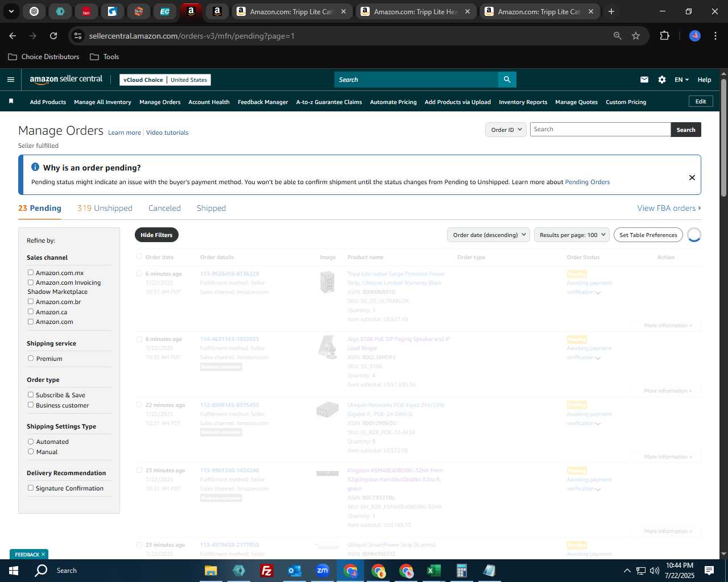Open the Results per page dropdown
Image resolution: width=728 pixels, height=582 pixels.
(572, 235)
